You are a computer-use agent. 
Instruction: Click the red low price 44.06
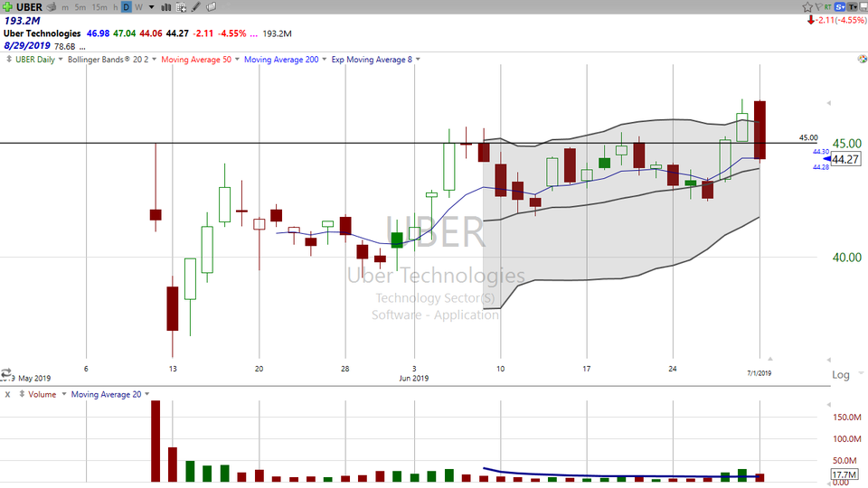151,33
